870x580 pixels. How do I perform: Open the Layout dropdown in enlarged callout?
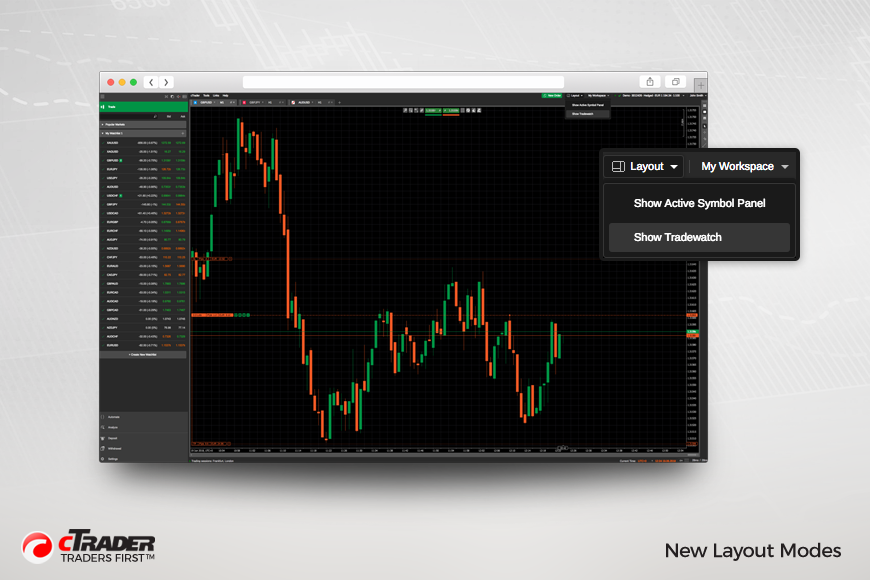click(644, 167)
